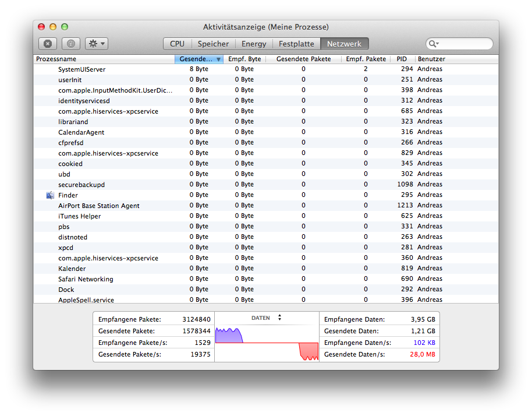
Task: Sort by Empf. Byte column
Action: pos(244,59)
